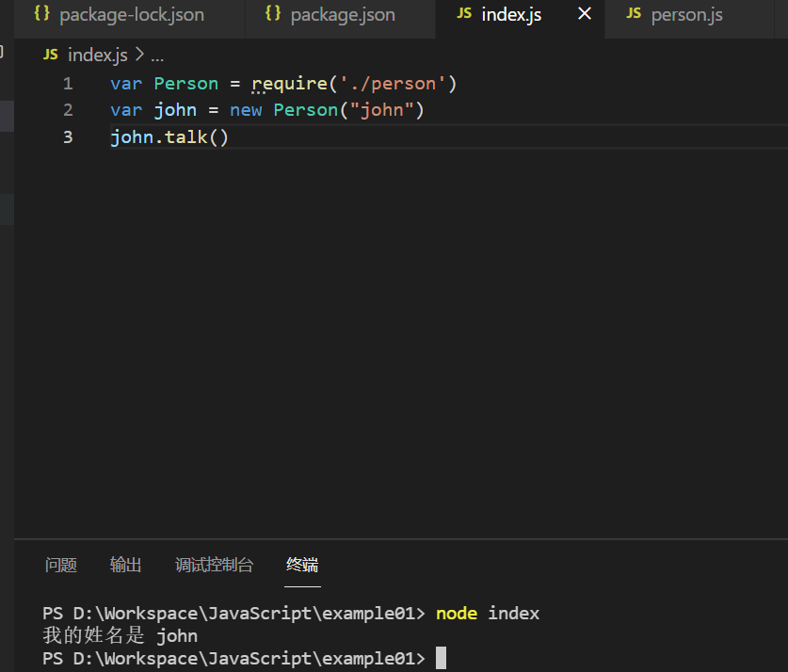Image resolution: width=788 pixels, height=672 pixels.
Task: Click index.js in the breadcrumb path
Action: point(98,56)
